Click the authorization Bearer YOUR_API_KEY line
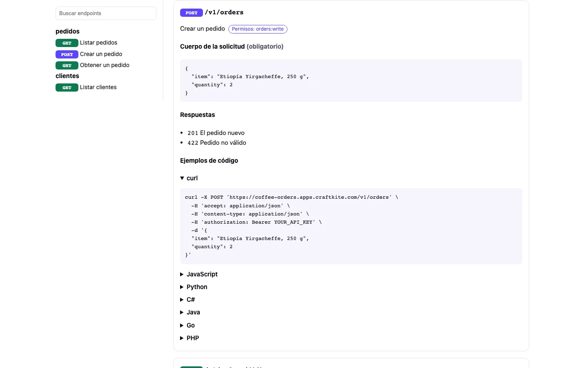588x368 pixels. [x=256, y=222]
